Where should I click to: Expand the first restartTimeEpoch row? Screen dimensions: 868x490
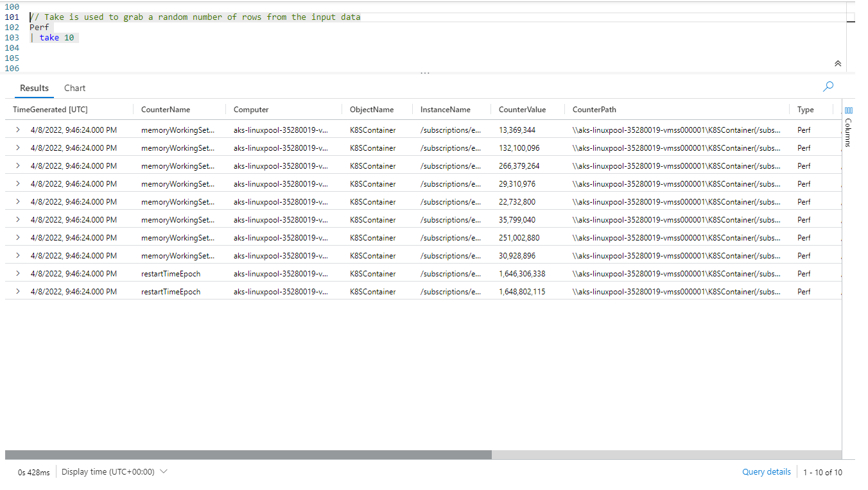(x=17, y=274)
